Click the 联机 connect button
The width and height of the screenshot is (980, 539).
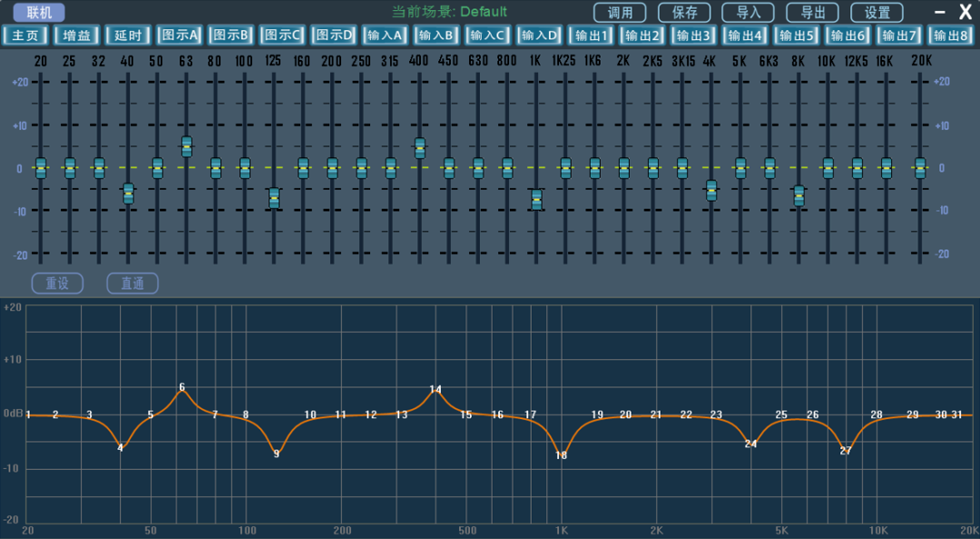tap(39, 13)
